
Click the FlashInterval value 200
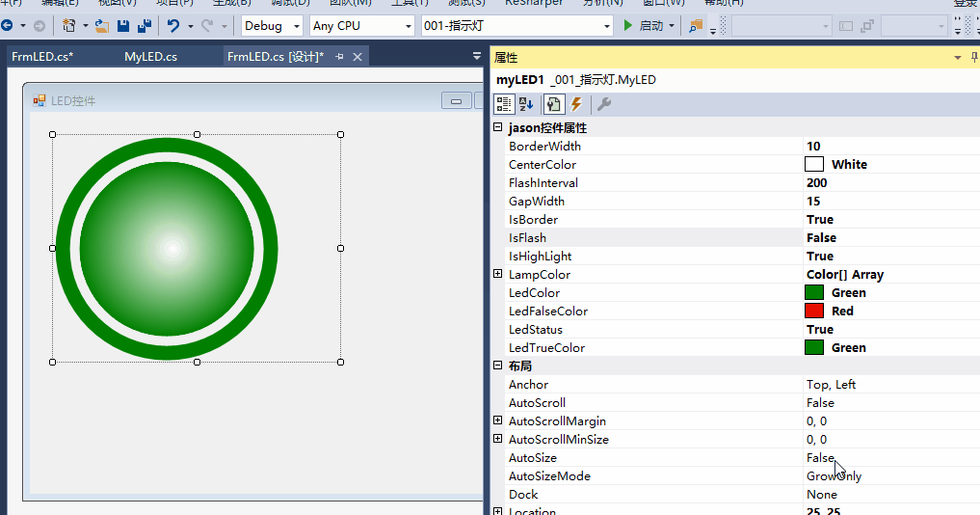816,182
